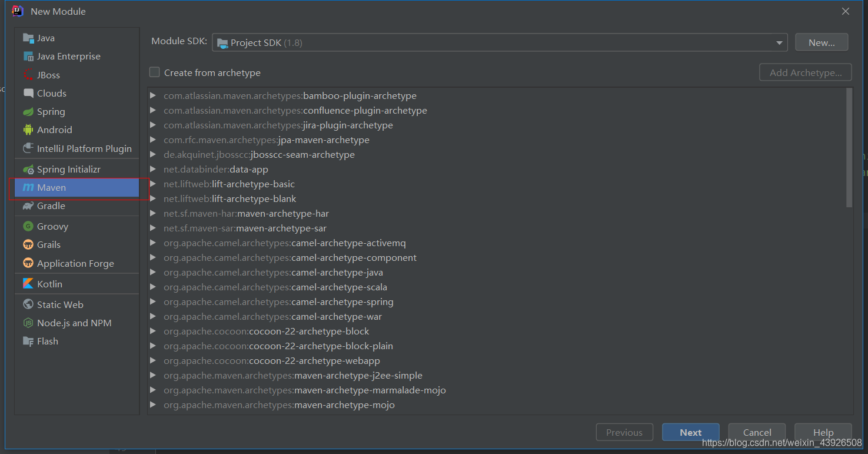Select Spring Initializr module type
Screen dimensions: 868x454
(x=77, y=170)
